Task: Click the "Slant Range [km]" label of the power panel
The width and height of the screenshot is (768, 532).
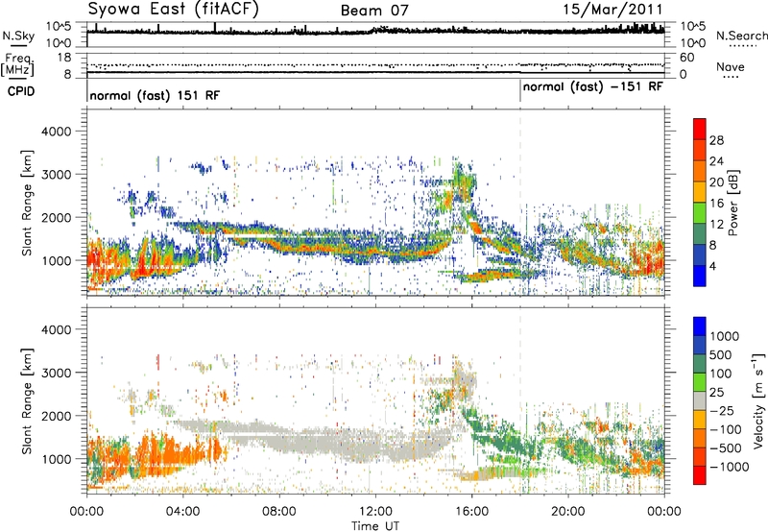Action: (x=28, y=203)
